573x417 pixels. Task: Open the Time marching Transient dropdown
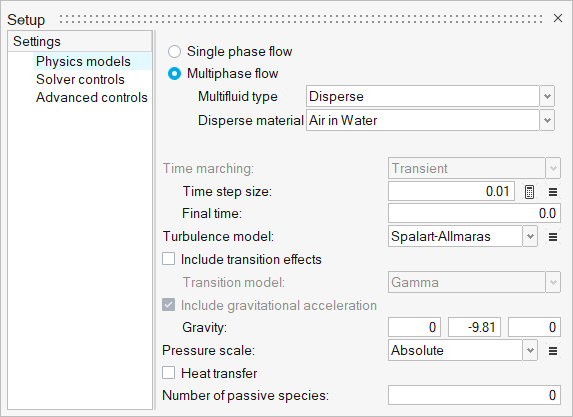tap(553, 168)
